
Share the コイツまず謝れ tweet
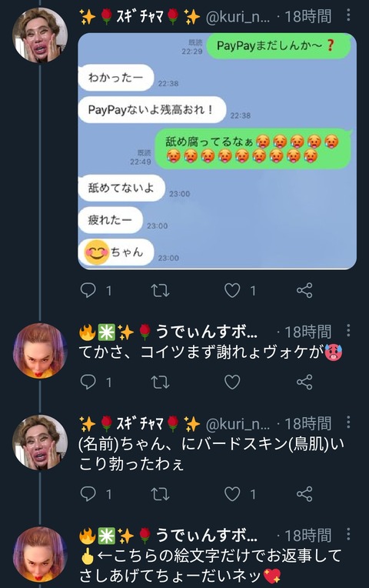[x=304, y=382]
